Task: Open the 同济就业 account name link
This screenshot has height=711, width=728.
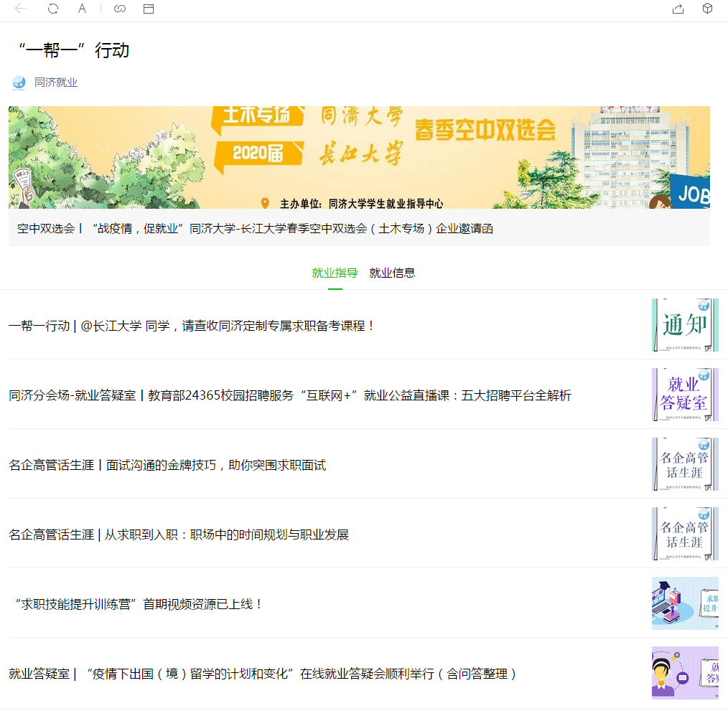Action: (56, 83)
